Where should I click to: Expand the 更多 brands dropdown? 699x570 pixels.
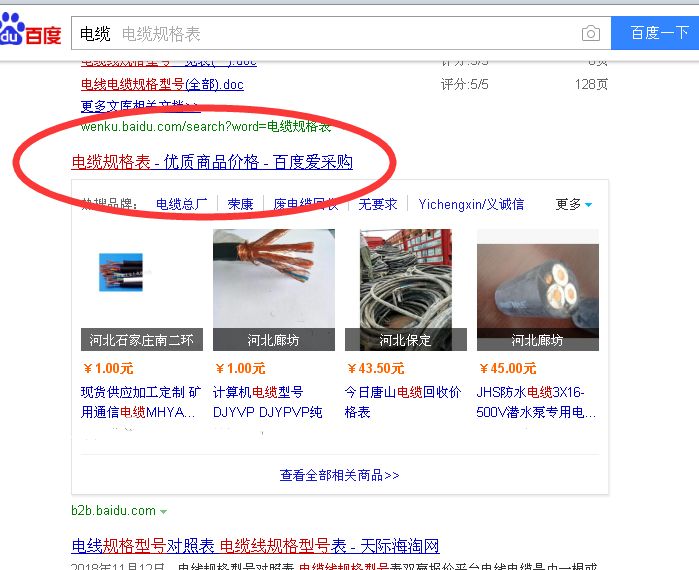tap(574, 204)
